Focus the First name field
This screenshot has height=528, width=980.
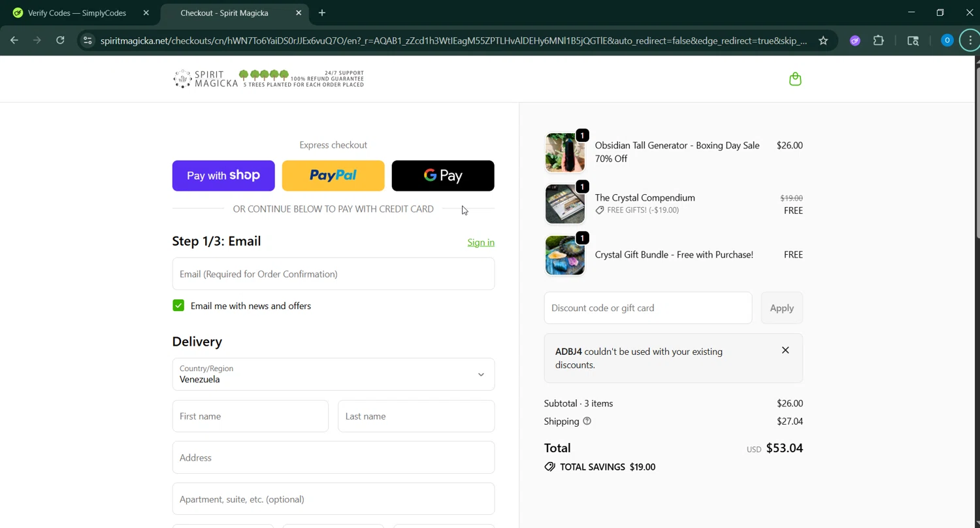(x=250, y=416)
